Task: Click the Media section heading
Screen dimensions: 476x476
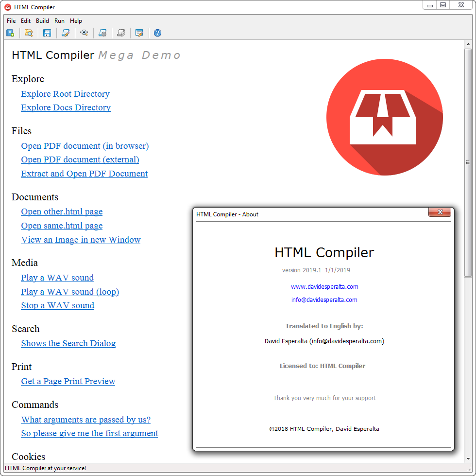Action: click(x=25, y=263)
